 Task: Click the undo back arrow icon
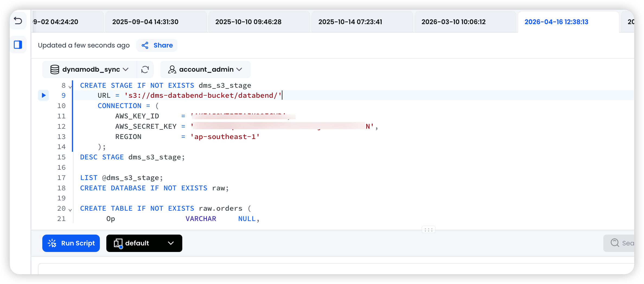18,21
